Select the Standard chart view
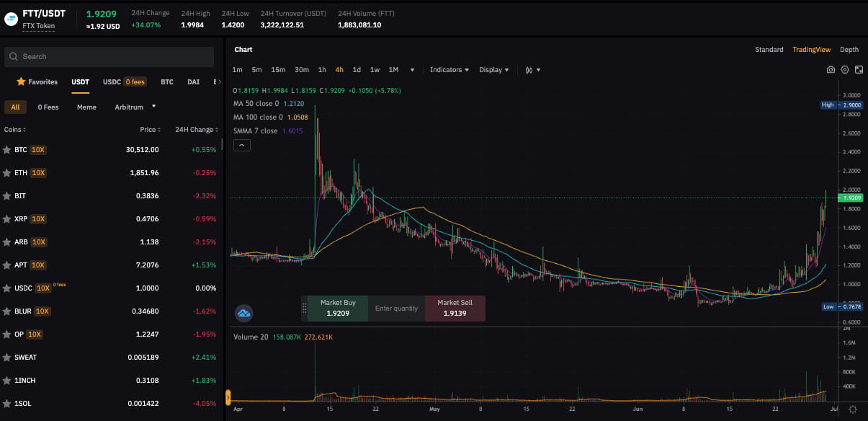868x421 pixels. point(769,50)
